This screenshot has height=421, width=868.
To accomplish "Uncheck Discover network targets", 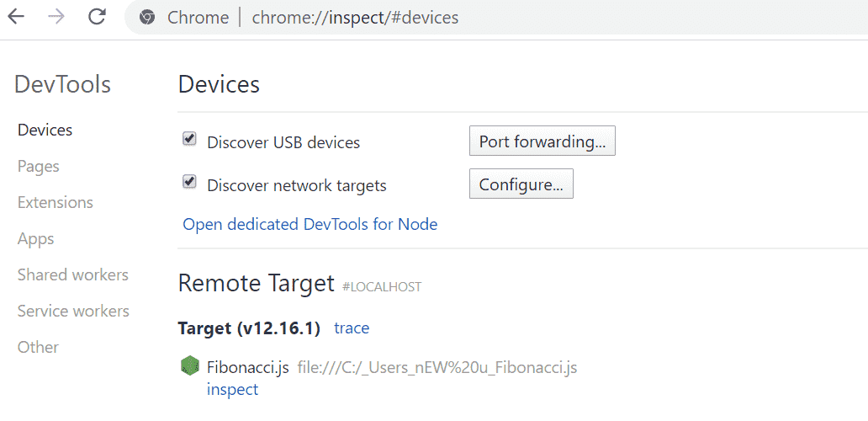I will pyautogui.click(x=189, y=182).
